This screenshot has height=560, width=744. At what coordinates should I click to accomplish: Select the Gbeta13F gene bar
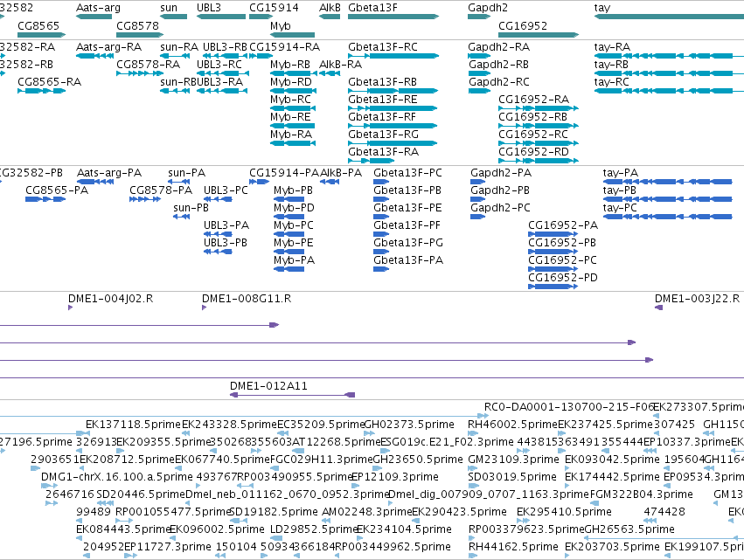tap(393, 17)
